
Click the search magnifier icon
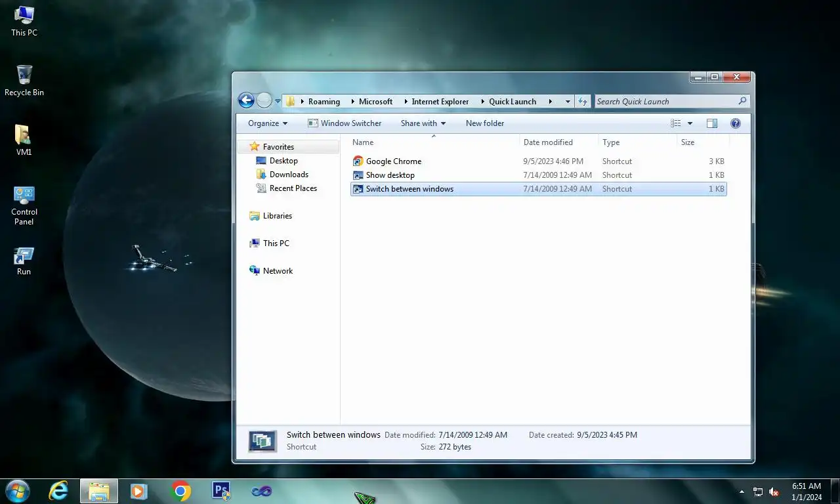[x=742, y=101]
